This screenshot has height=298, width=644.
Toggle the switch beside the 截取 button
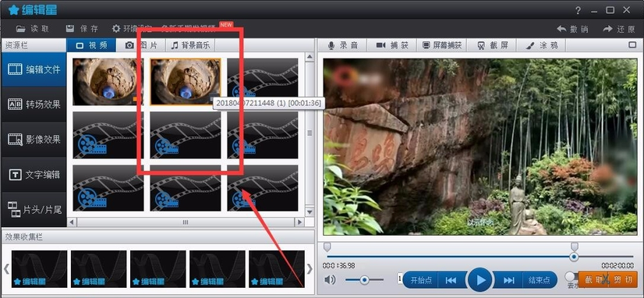571,276
